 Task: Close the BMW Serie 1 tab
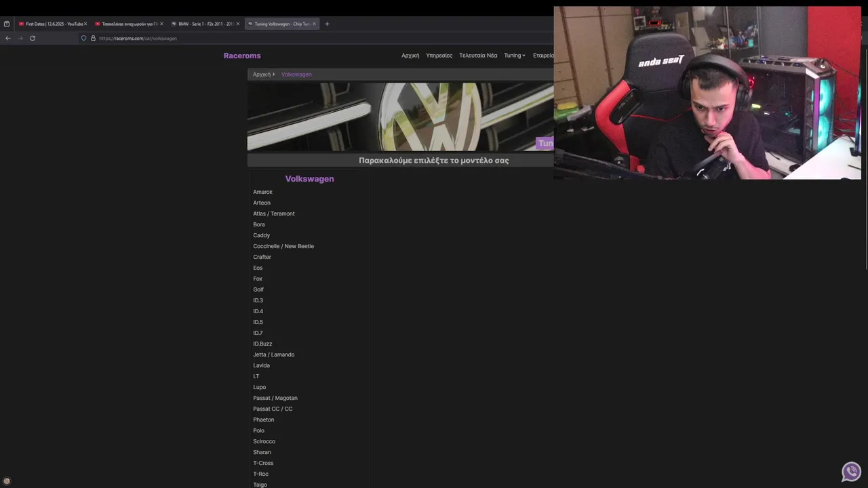click(238, 24)
